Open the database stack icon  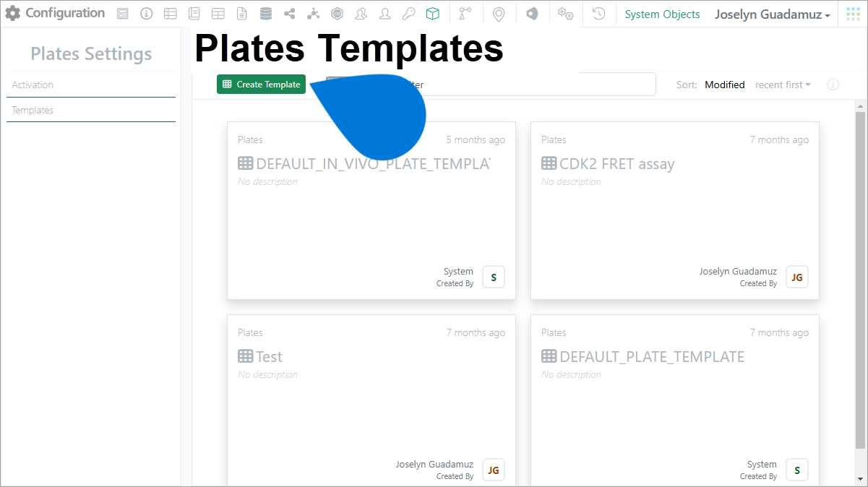[x=266, y=14]
